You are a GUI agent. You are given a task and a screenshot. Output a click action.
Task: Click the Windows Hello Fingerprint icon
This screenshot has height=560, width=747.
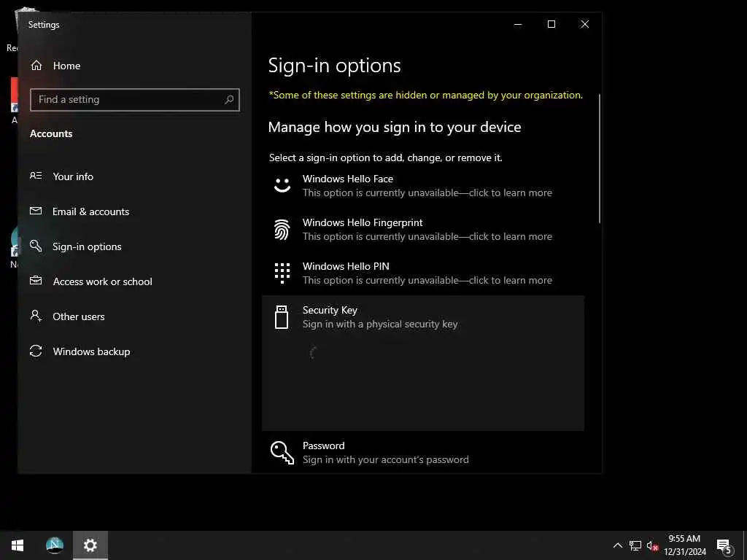coord(282,229)
